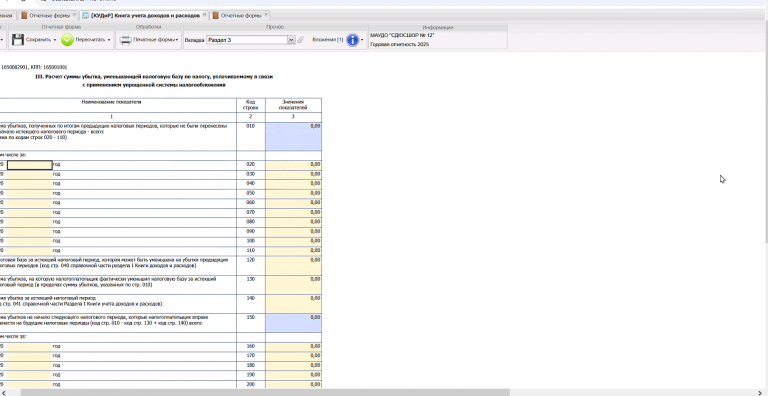Click the Код строки column header
This screenshot has width=768, height=396.
251,105
